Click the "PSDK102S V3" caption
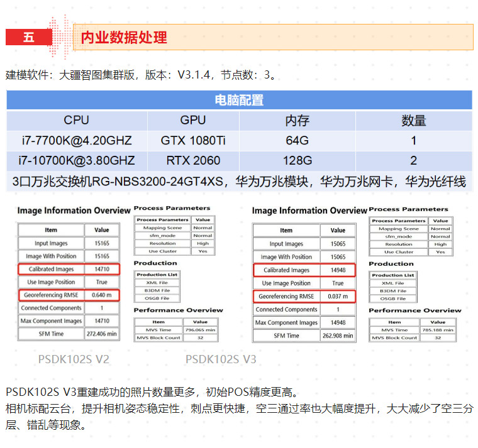 click(x=221, y=359)
